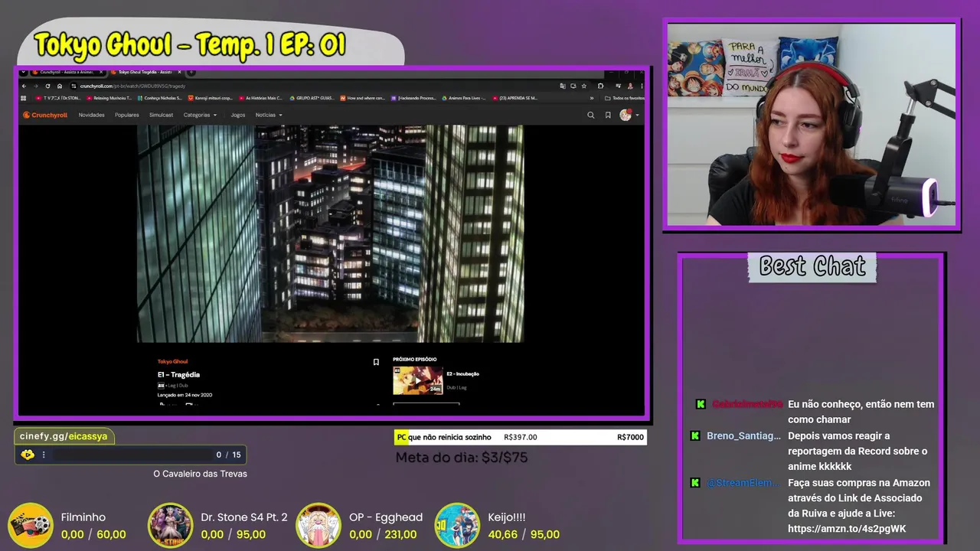Open the Crunchyroll watchlist bookmark in header
980x551 pixels.
tap(608, 115)
